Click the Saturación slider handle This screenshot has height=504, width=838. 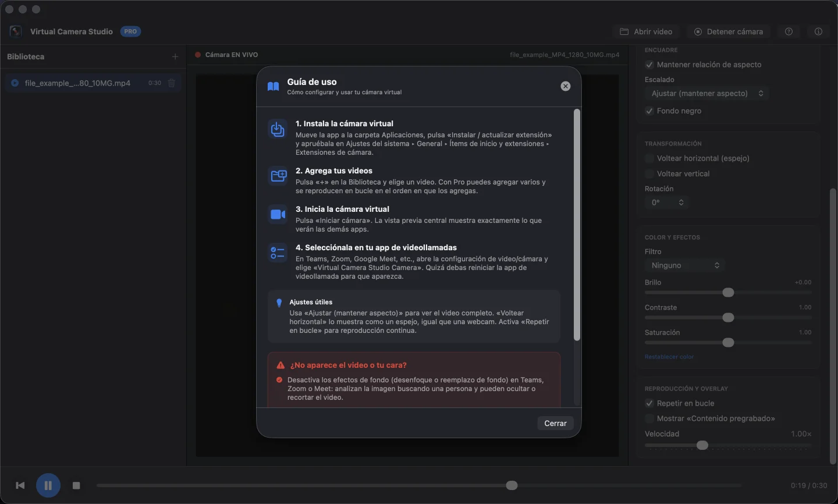click(x=728, y=343)
